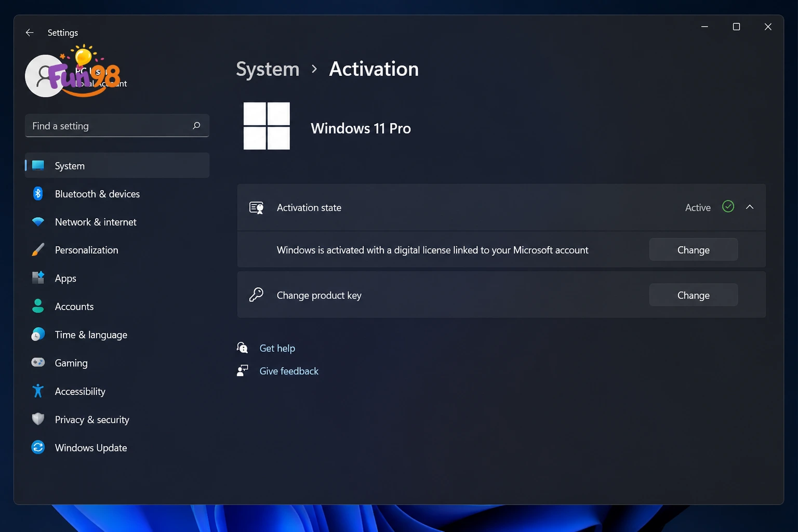Click the Bluetooth & devices icon
This screenshot has height=532, width=798.
[x=38, y=194]
